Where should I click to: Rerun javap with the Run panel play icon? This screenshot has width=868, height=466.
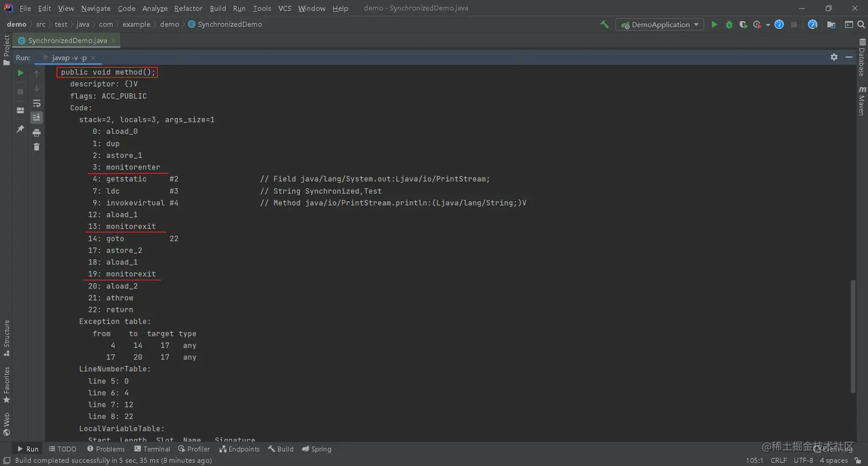[21, 73]
